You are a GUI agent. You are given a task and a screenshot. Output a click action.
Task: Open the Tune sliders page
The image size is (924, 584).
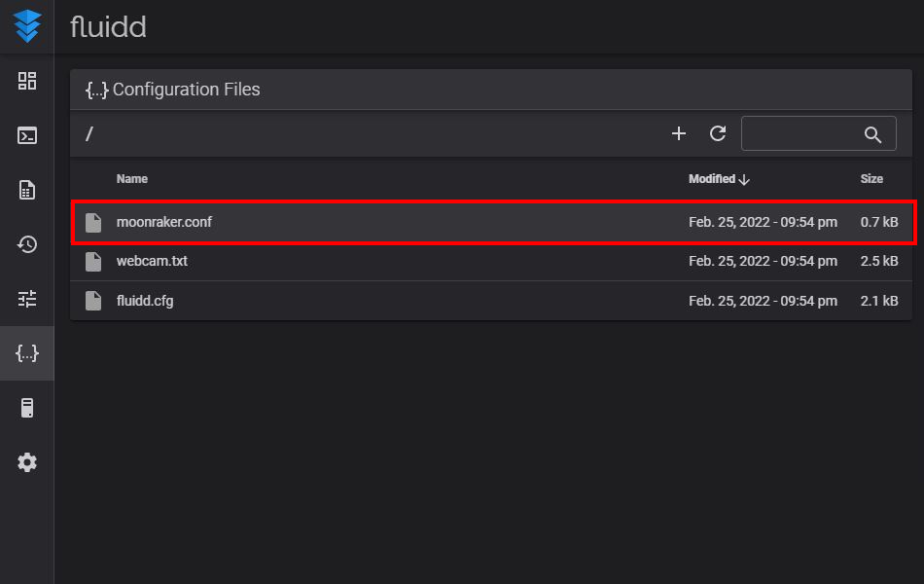(x=27, y=299)
